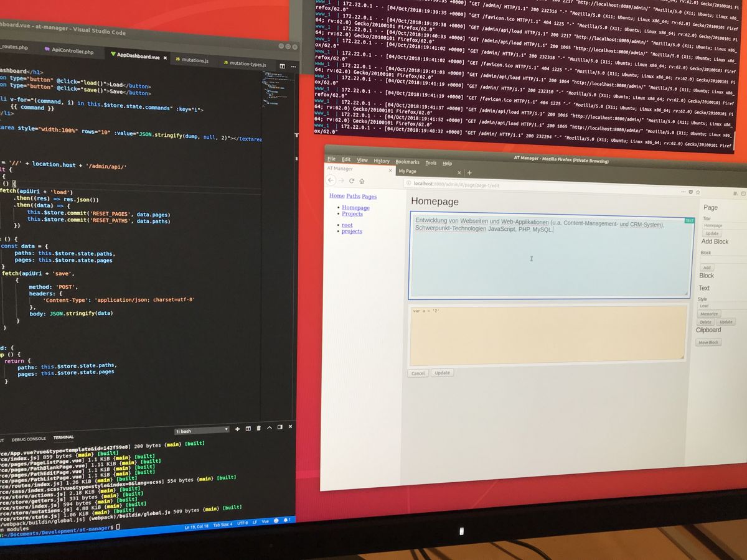Add a new terminal with the plus icon
The height and width of the screenshot is (560, 747).
(237, 429)
